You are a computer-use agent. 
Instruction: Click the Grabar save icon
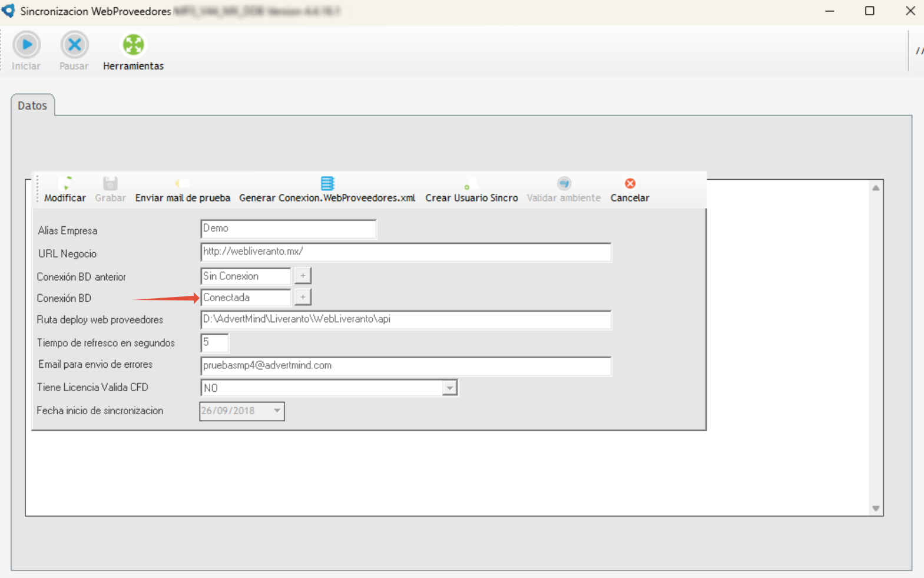(x=110, y=183)
